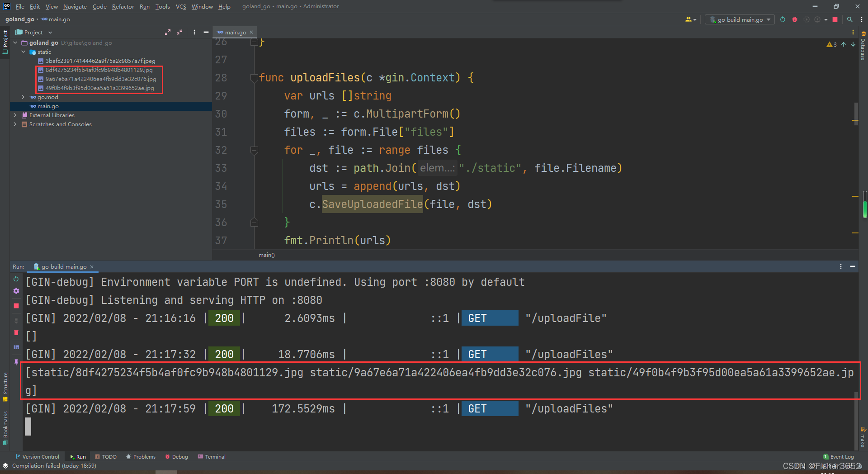Screen dimensions: 868x474
Task: Open profiler dropdown arrow in toolbar
Action: tap(826, 20)
